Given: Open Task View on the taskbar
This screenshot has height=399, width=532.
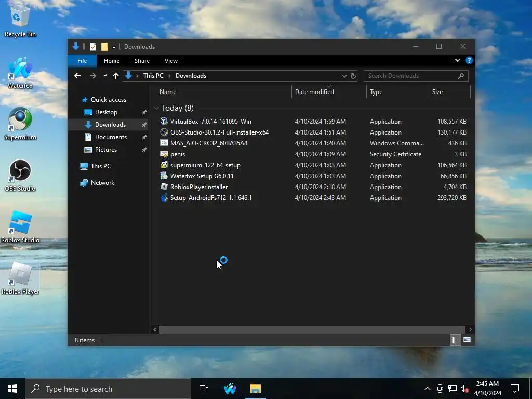Looking at the screenshot, I should 203,389.
